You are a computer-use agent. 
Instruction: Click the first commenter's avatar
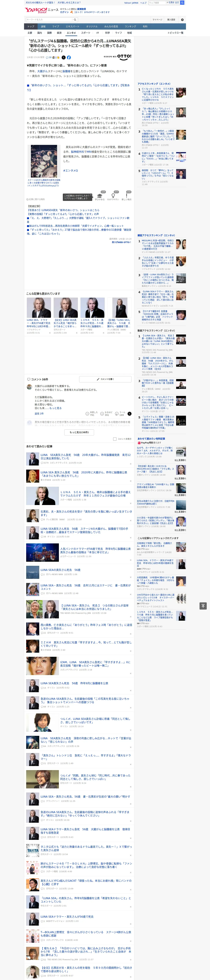point(29,387)
